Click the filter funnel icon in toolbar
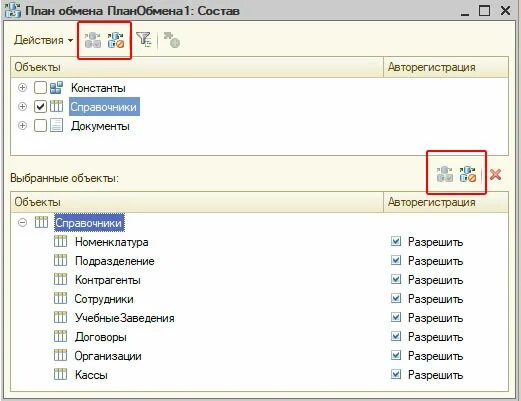The image size is (521, 401). tap(144, 40)
